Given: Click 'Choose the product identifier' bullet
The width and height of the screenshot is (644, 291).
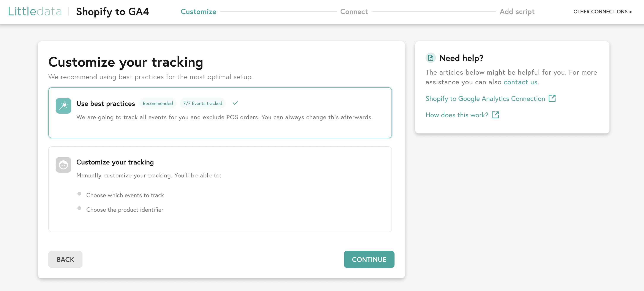Looking at the screenshot, I should tap(125, 210).
